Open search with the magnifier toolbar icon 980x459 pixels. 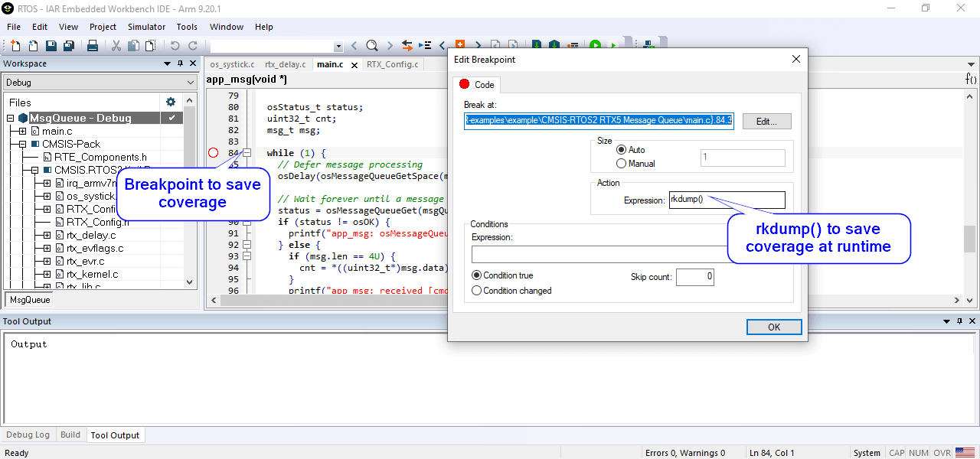(371, 45)
